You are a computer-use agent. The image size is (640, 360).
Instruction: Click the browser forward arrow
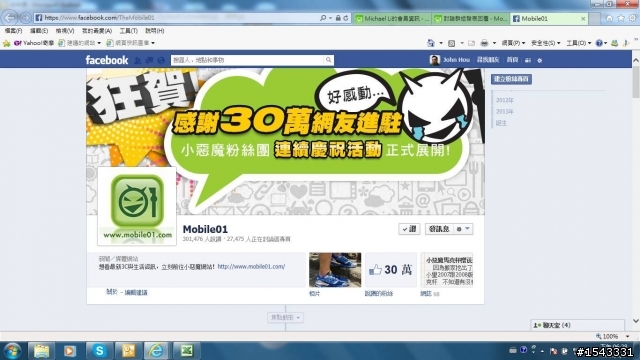[x=26, y=18]
